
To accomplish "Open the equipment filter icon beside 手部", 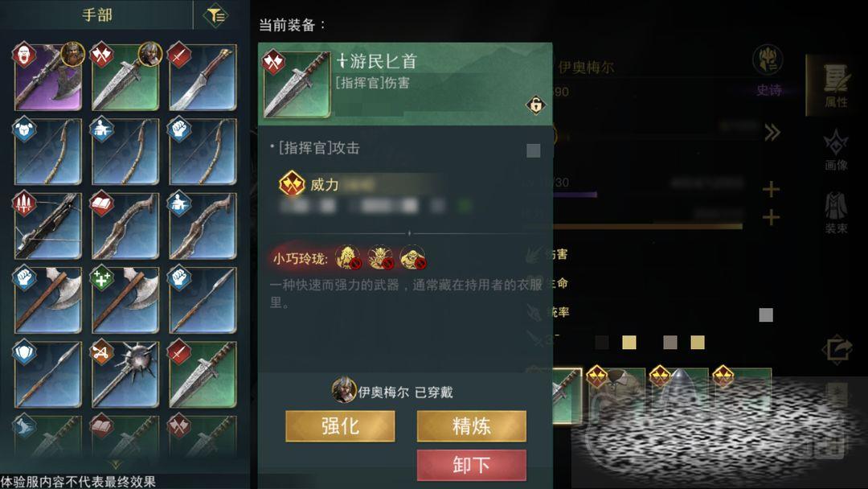I will (x=215, y=15).
